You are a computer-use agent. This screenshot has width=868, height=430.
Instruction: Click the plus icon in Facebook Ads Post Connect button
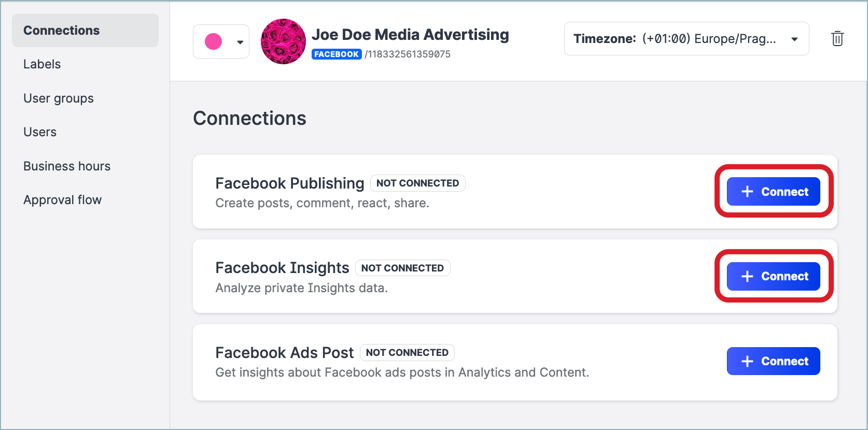747,361
